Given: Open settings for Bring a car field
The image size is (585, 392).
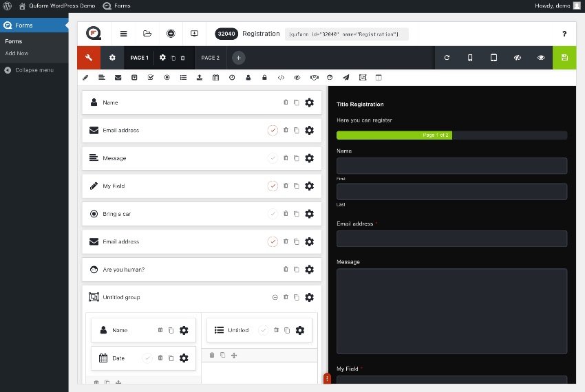Looking at the screenshot, I should tap(309, 214).
